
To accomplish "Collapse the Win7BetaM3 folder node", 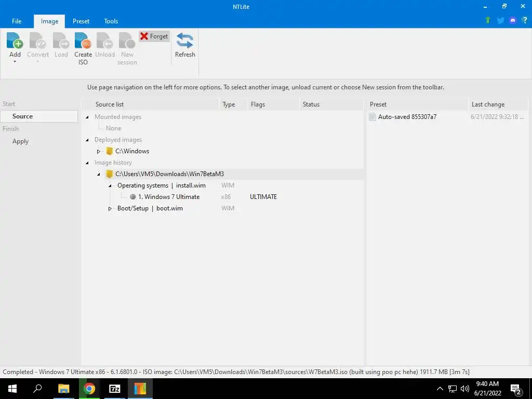I will pyautogui.click(x=98, y=174).
